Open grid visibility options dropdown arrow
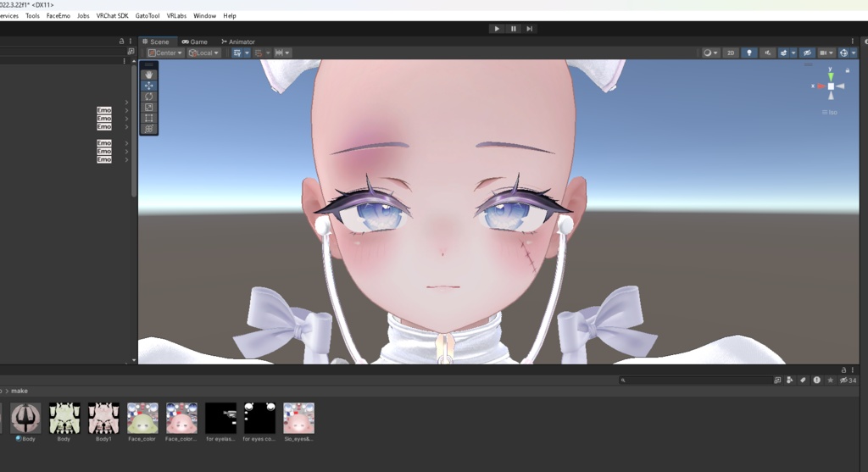This screenshot has width=868, height=472. 247,53
